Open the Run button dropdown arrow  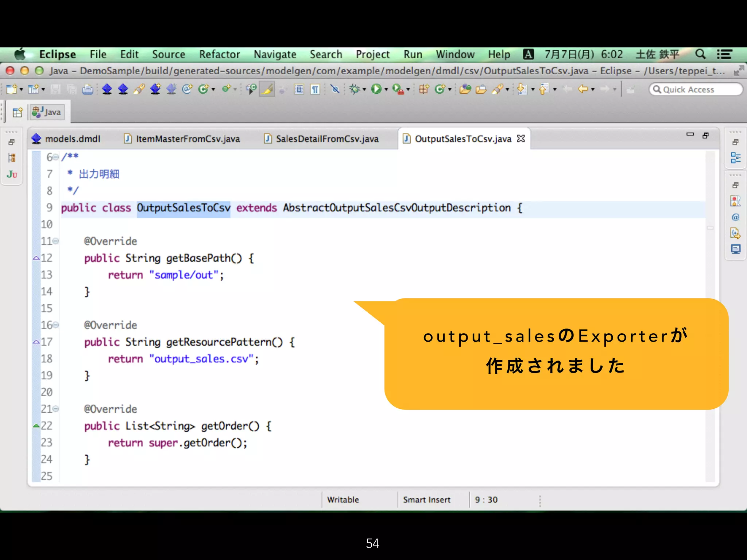[x=386, y=90]
